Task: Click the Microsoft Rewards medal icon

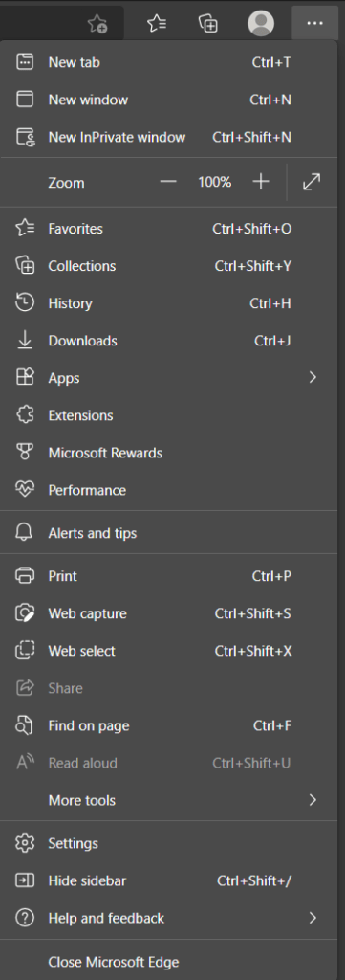Action: (x=24, y=453)
